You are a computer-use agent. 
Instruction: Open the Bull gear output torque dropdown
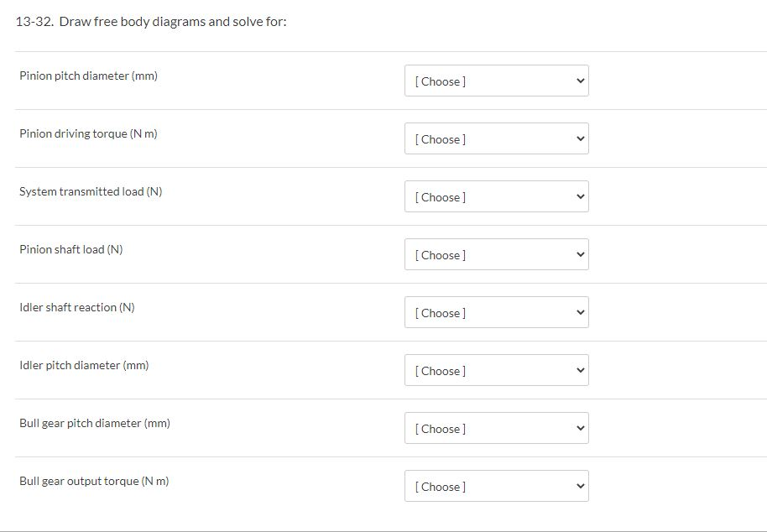pyautogui.click(x=497, y=486)
